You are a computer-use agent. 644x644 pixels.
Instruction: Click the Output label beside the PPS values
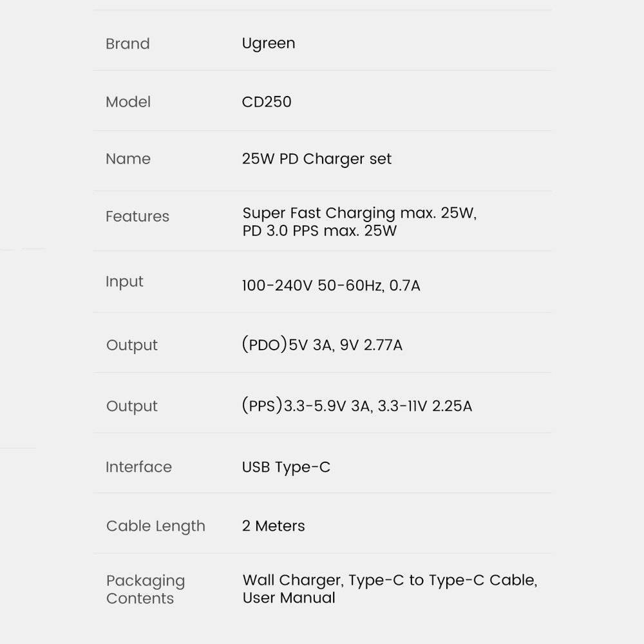point(132,406)
